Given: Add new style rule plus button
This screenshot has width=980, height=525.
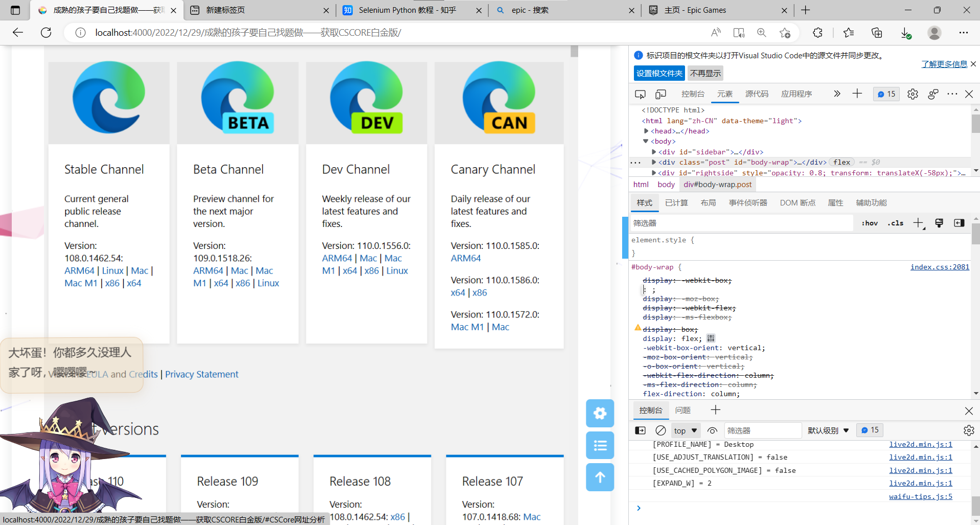Looking at the screenshot, I should click(x=919, y=223).
